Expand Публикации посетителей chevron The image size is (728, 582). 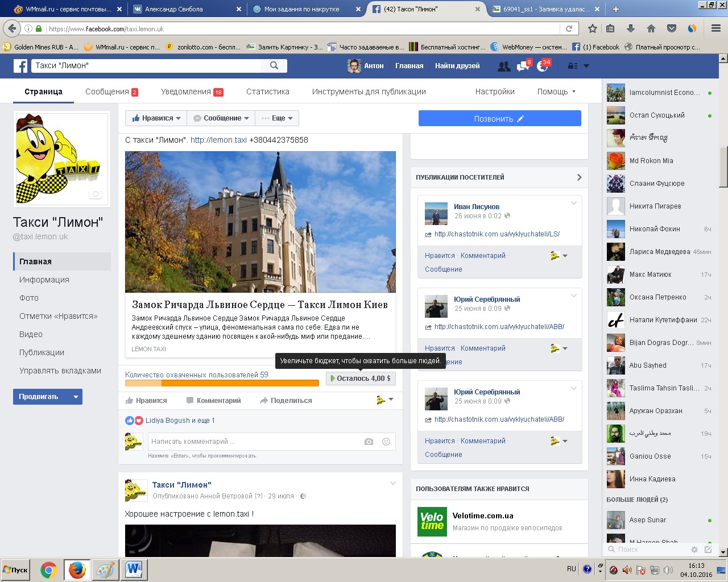(x=579, y=177)
